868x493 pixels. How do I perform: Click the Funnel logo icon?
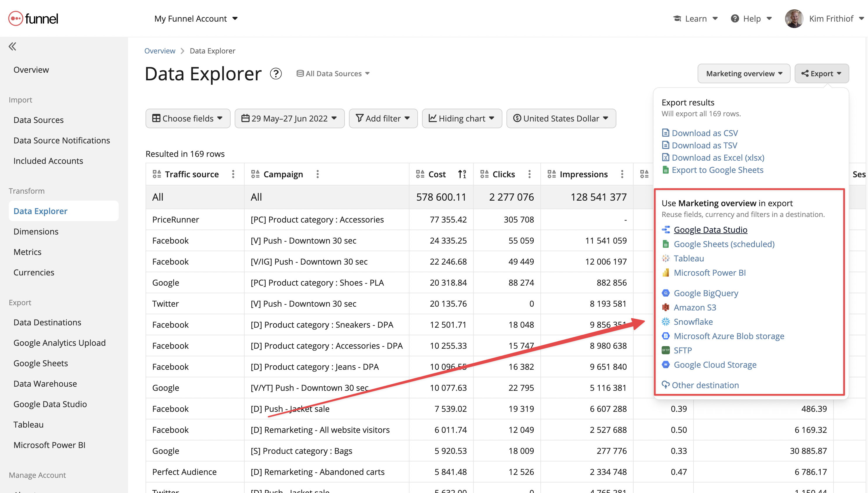tap(15, 18)
